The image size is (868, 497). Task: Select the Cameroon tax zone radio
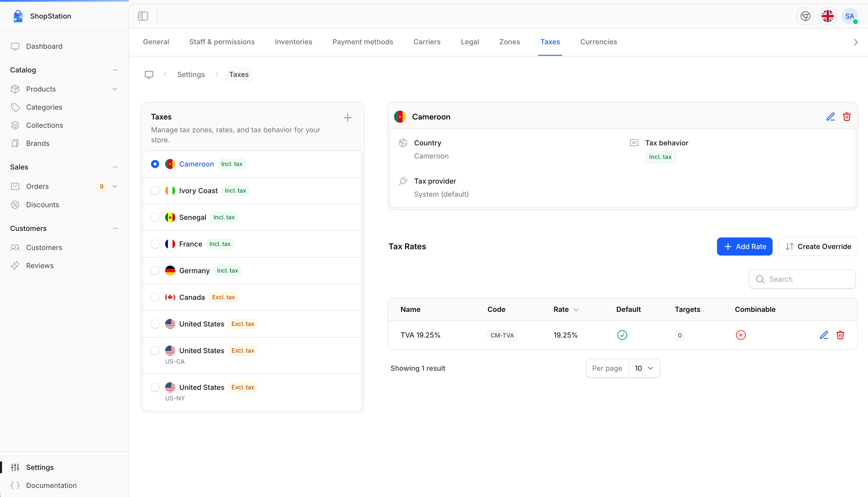(155, 164)
